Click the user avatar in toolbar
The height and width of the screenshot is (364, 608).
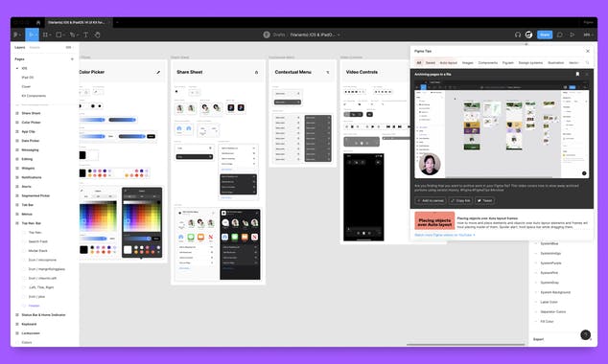[528, 34]
